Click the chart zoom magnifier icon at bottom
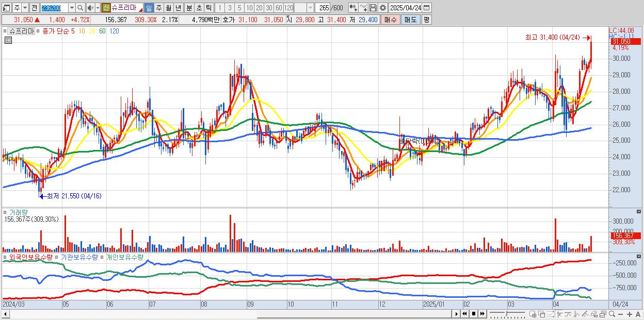Viewport: 644px width, 320px height. pyautogui.click(x=612, y=313)
